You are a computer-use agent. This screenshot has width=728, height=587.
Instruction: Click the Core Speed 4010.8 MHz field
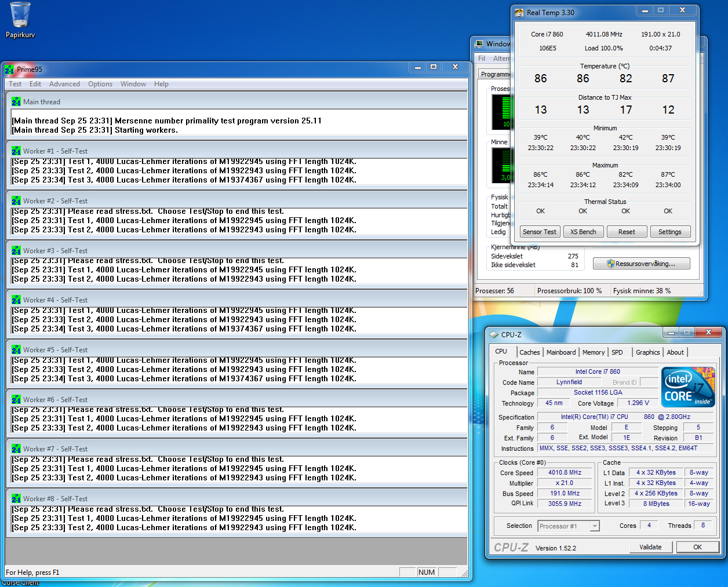(x=565, y=472)
